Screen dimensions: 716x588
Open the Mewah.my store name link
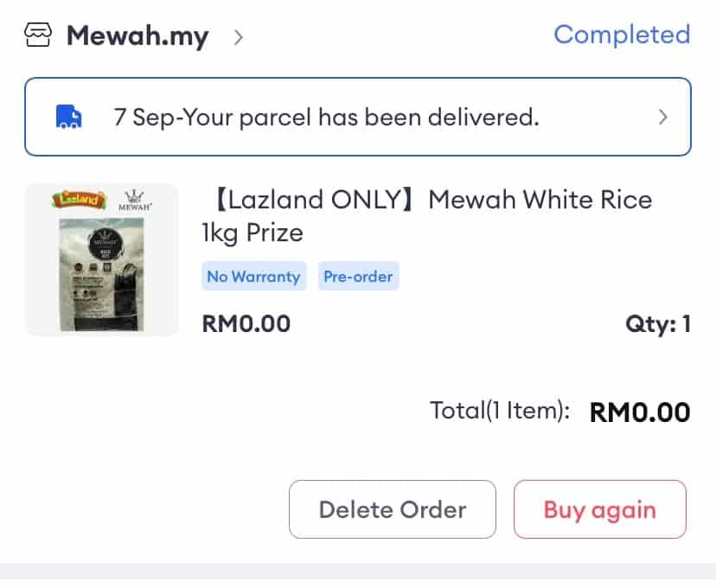tap(137, 36)
